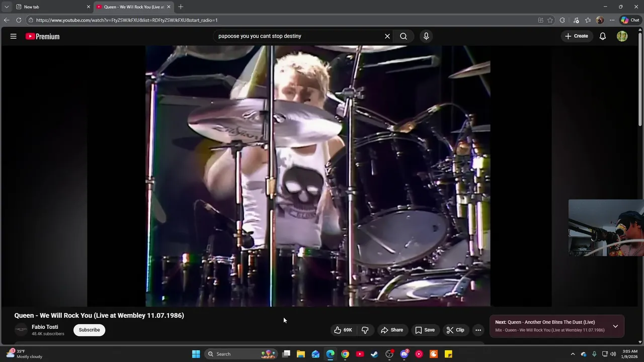Go back in browser history

pyautogui.click(x=7, y=20)
